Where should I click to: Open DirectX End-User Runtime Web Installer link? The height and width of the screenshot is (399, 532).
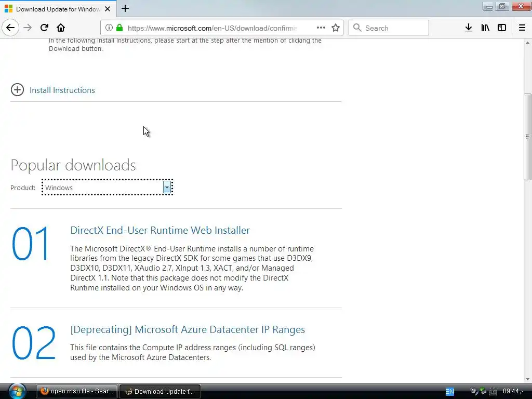tap(160, 230)
